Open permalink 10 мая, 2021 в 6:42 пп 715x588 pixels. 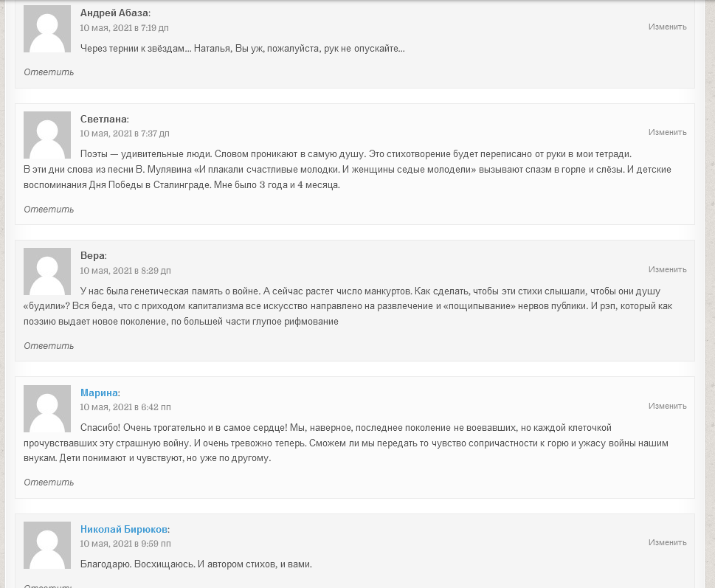[x=125, y=407]
